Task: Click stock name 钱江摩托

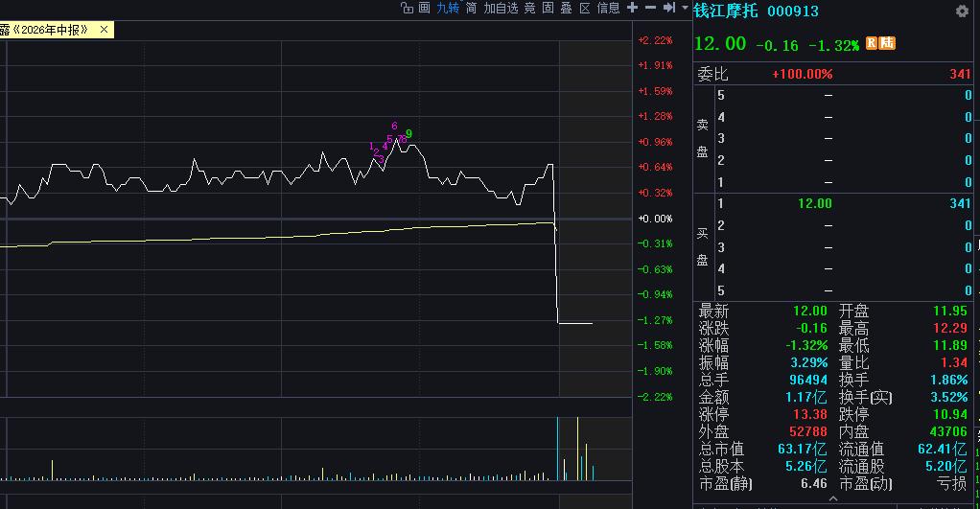Action: pyautogui.click(x=726, y=11)
